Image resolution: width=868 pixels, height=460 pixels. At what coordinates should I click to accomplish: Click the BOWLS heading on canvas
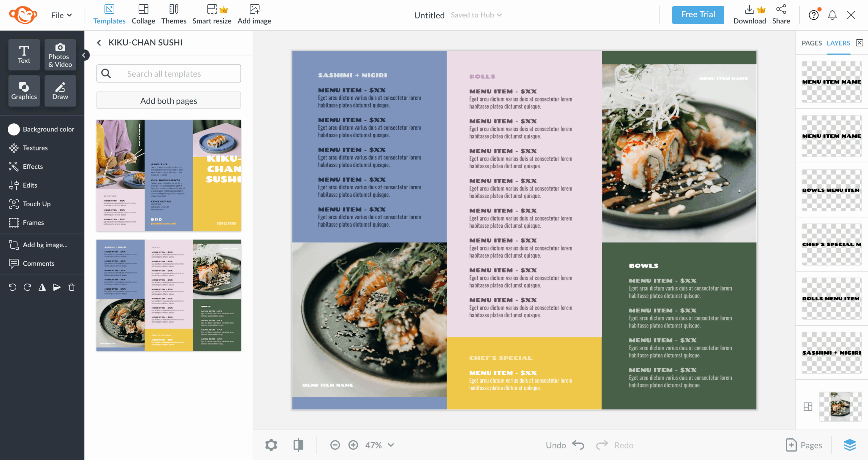click(644, 266)
